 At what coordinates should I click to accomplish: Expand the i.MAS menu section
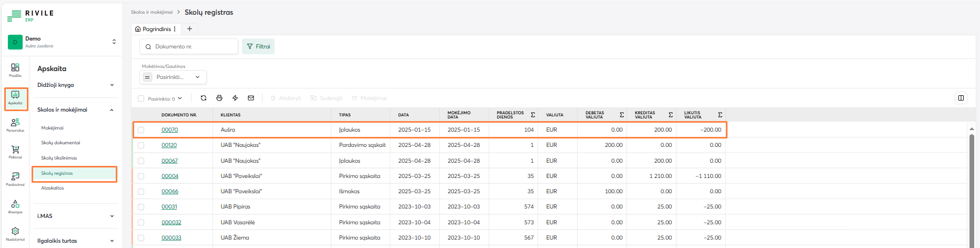click(x=76, y=216)
